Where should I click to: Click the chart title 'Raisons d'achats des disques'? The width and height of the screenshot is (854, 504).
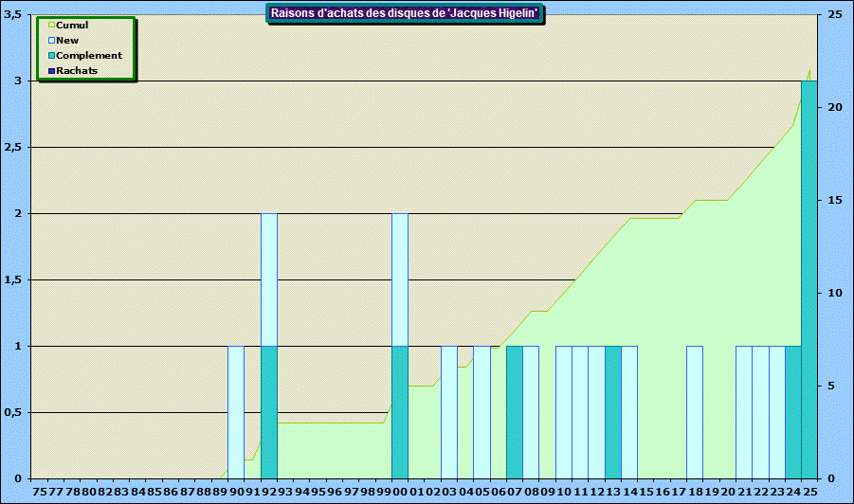coord(406,13)
